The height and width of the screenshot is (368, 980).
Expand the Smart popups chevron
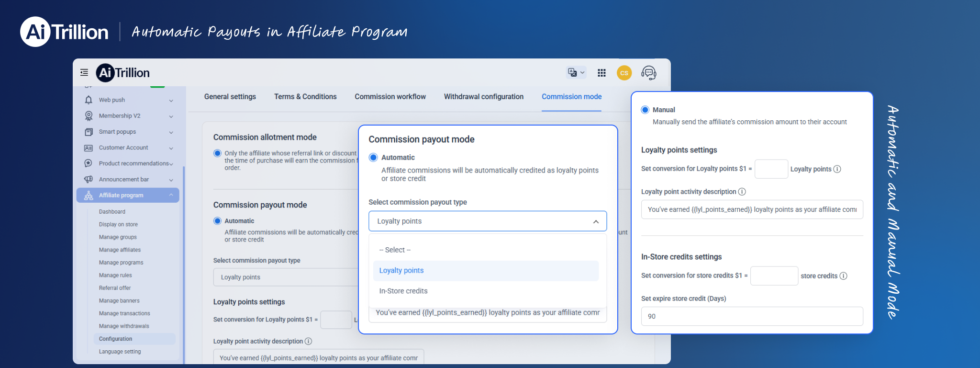point(171,132)
